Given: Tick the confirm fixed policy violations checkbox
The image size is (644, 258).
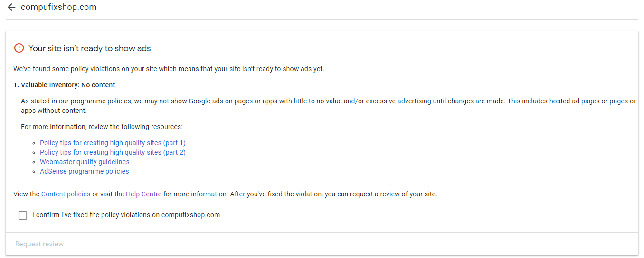Looking at the screenshot, I should tap(23, 215).
